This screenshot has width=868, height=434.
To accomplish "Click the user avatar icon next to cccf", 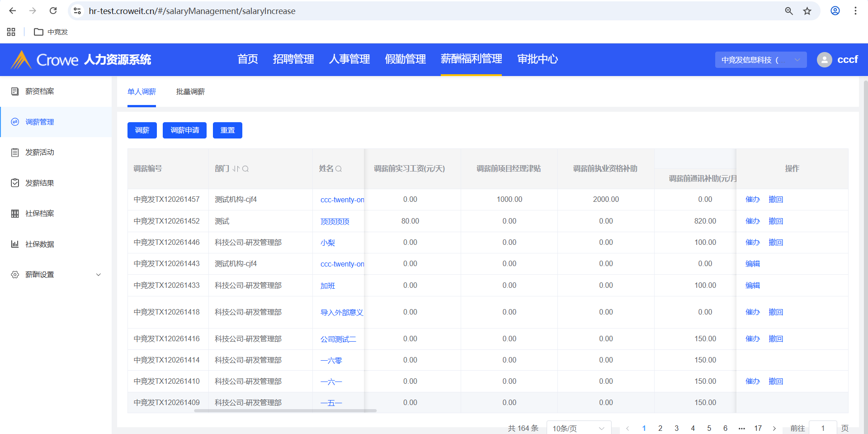I will [824, 60].
